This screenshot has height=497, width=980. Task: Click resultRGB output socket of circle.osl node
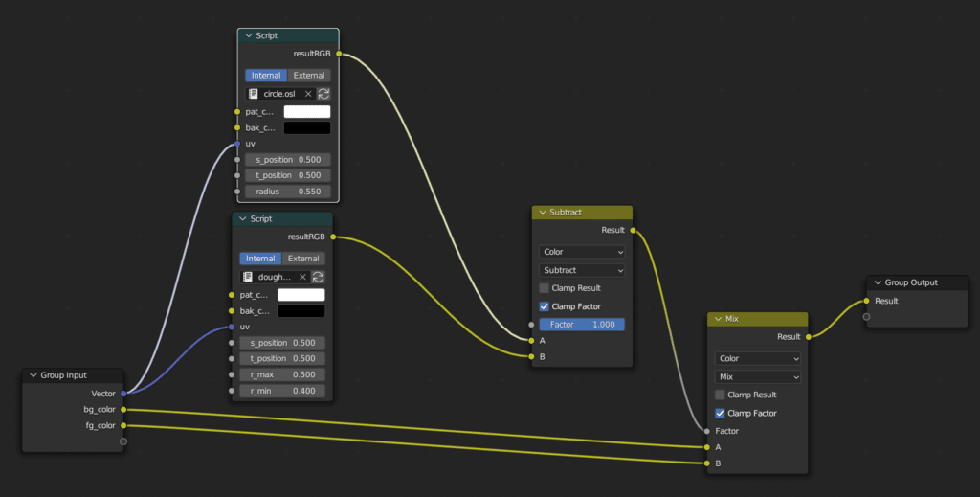[x=339, y=54]
